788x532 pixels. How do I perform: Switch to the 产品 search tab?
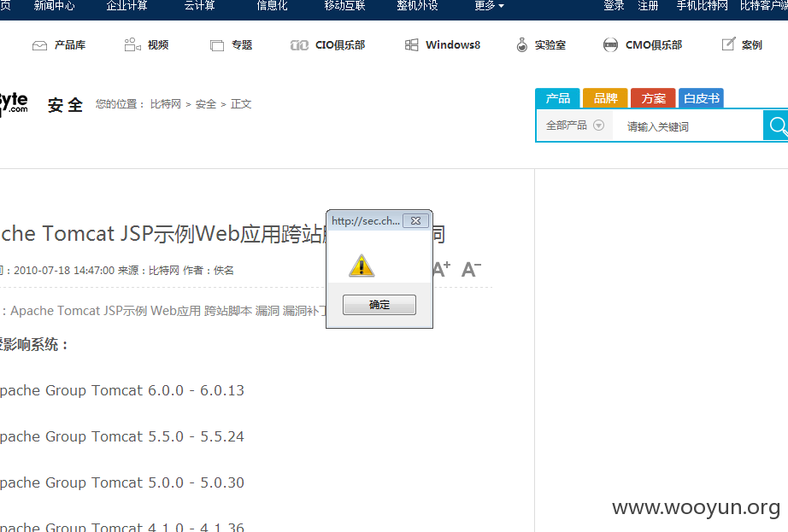tap(558, 98)
